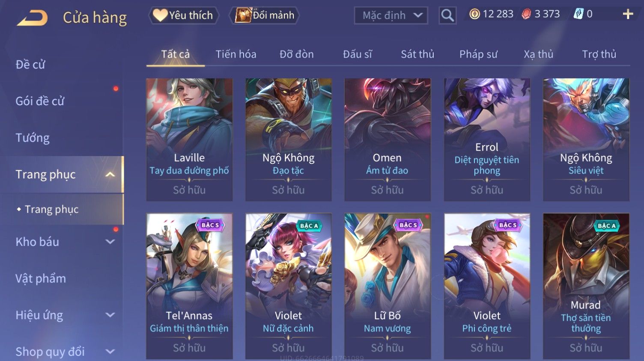
Task: Select Laville Tay đua đường phố skin
Action: [189, 139]
